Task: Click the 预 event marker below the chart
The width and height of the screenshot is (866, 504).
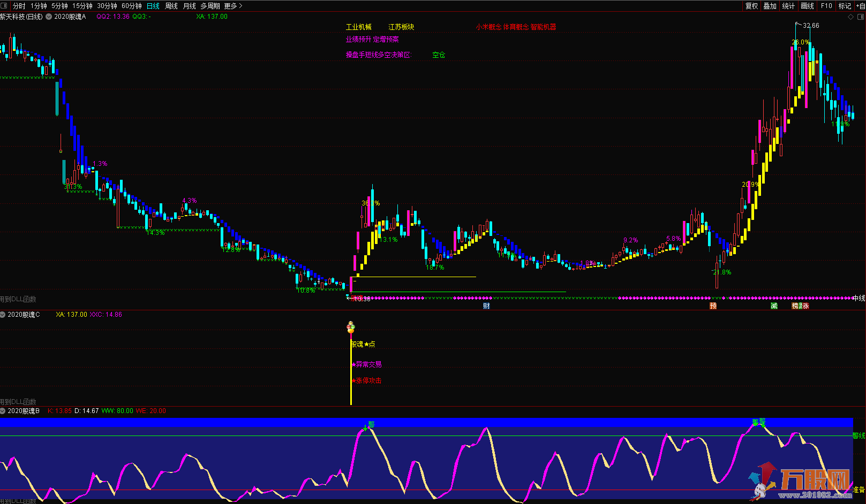Action: (x=713, y=306)
